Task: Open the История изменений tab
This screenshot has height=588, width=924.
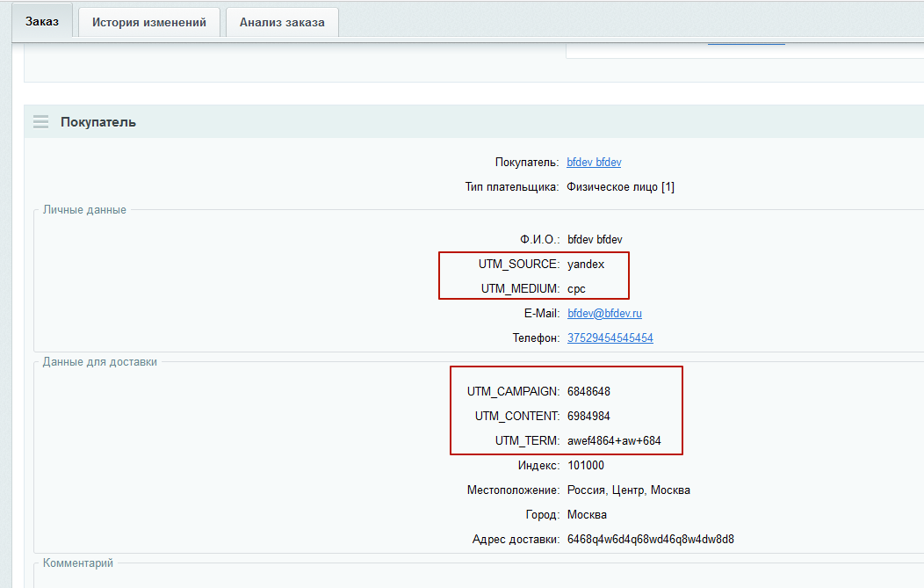Action: (x=148, y=23)
